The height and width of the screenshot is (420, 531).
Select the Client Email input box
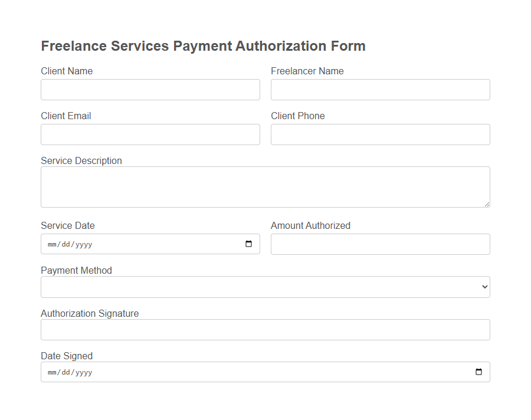pyautogui.click(x=150, y=134)
